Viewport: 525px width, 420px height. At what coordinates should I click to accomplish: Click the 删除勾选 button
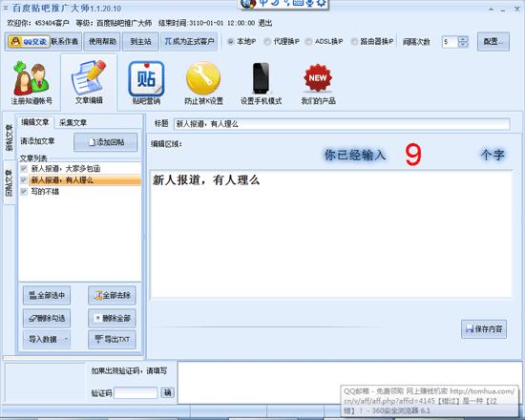click(47, 318)
